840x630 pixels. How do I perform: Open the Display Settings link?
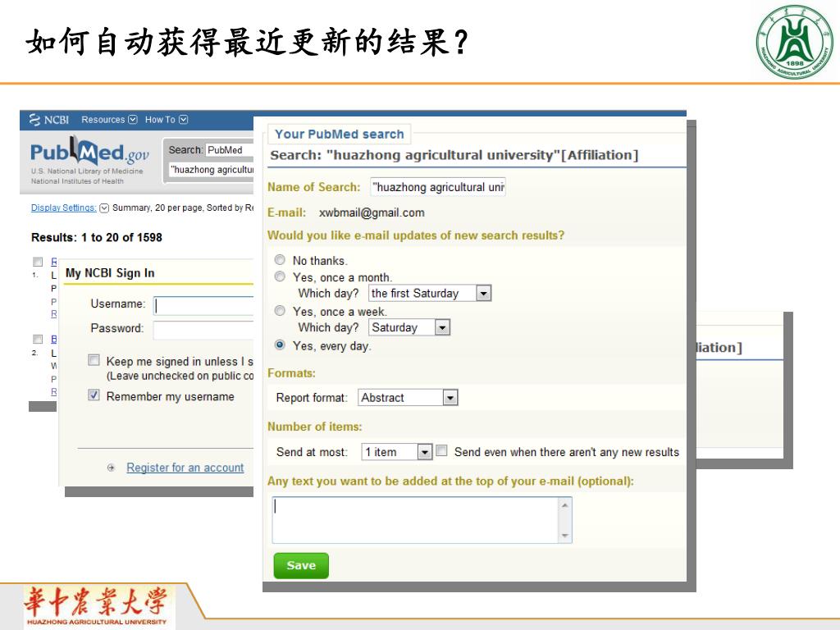(x=63, y=208)
